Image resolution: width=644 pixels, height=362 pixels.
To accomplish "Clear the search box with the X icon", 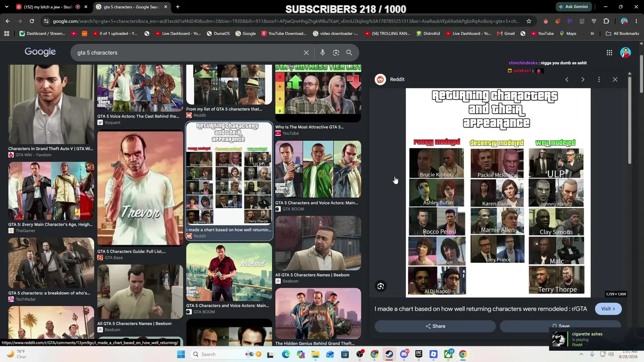I will point(306,52).
